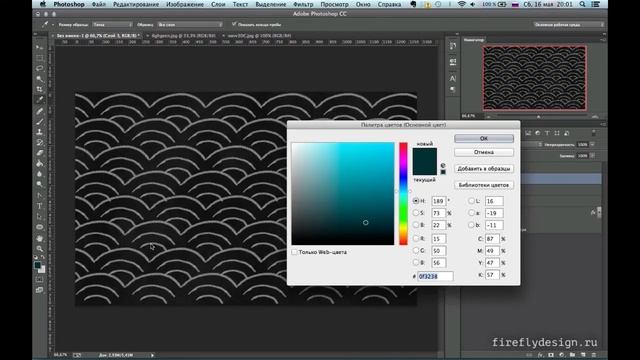Open the Редактирование menu
Image resolution: width=640 pixels, height=360 pixels.
point(136,4)
